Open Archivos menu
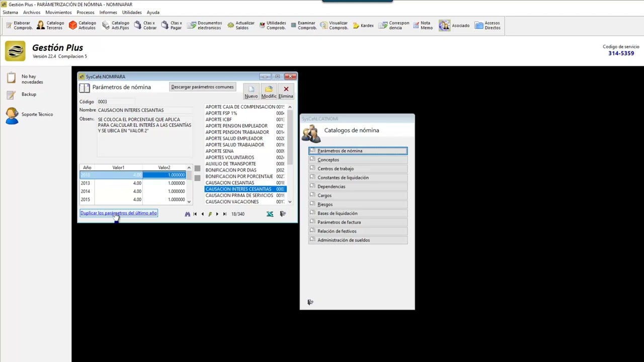This screenshot has width=644, height=362. tap(32, 12)
